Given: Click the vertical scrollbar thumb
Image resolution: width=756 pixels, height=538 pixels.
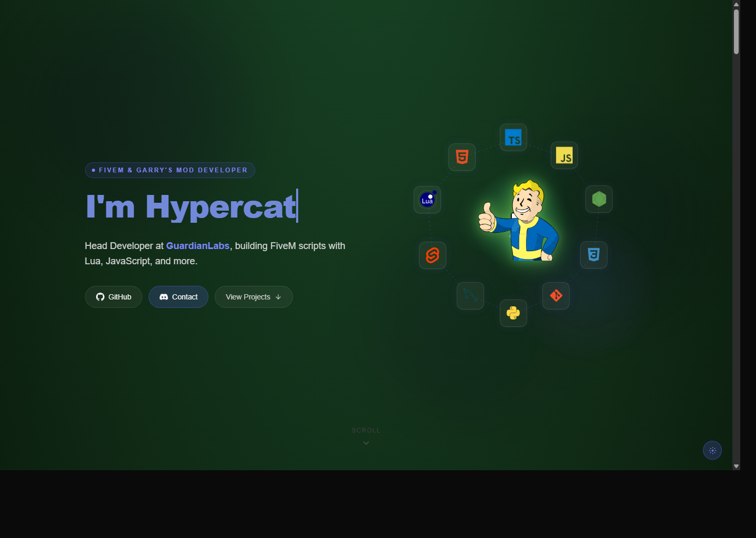Looking at the screenshot, I should [x=737, y=32].
